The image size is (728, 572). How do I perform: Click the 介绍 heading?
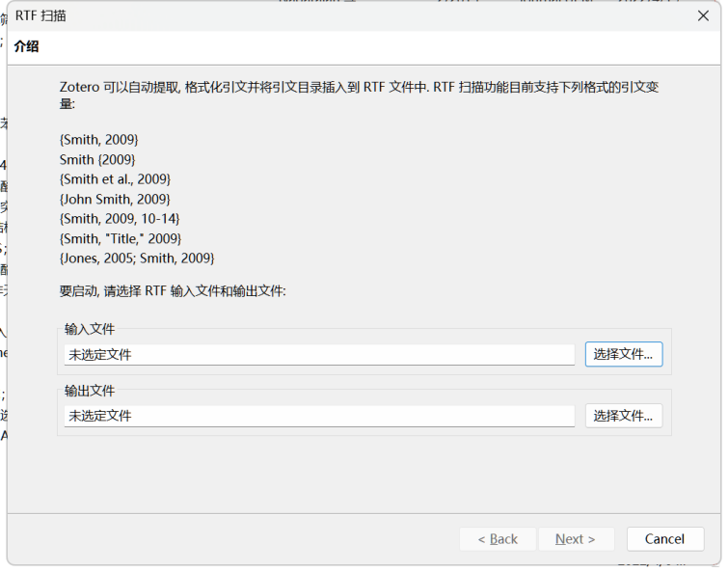pos(26,46)
